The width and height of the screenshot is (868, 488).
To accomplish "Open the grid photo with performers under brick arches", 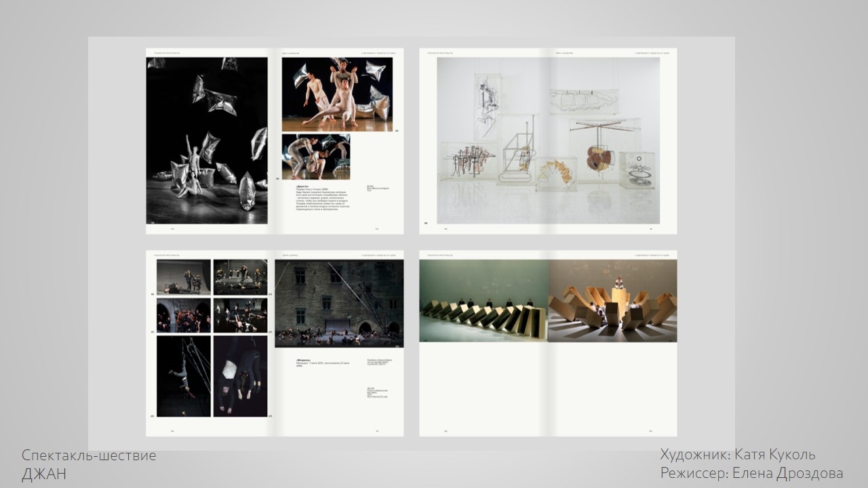I will point(184,315).
